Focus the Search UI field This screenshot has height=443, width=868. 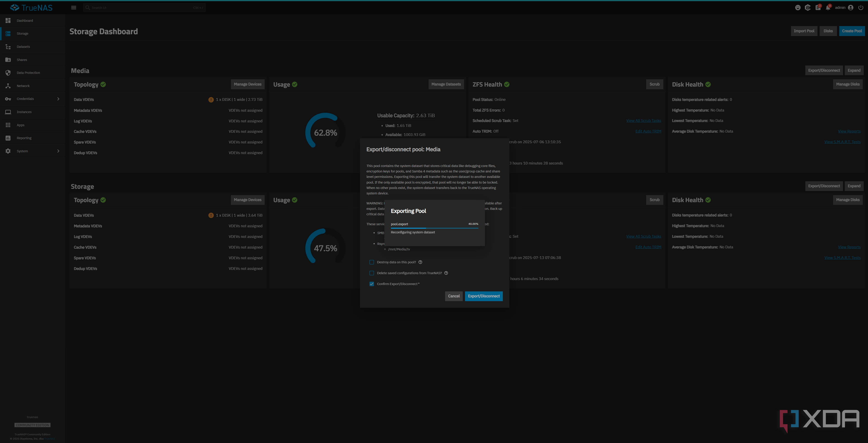[x=144, y=7]
